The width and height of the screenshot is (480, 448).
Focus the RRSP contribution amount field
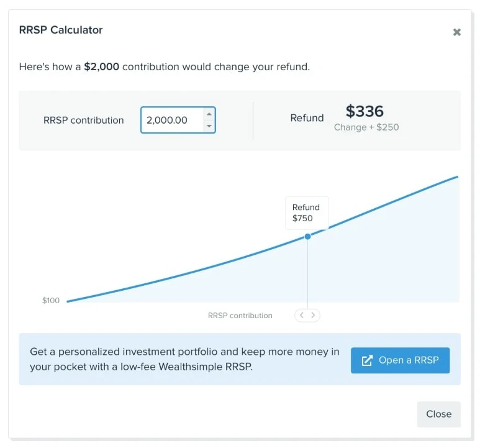pyautogui.click(x=171, y=120)
